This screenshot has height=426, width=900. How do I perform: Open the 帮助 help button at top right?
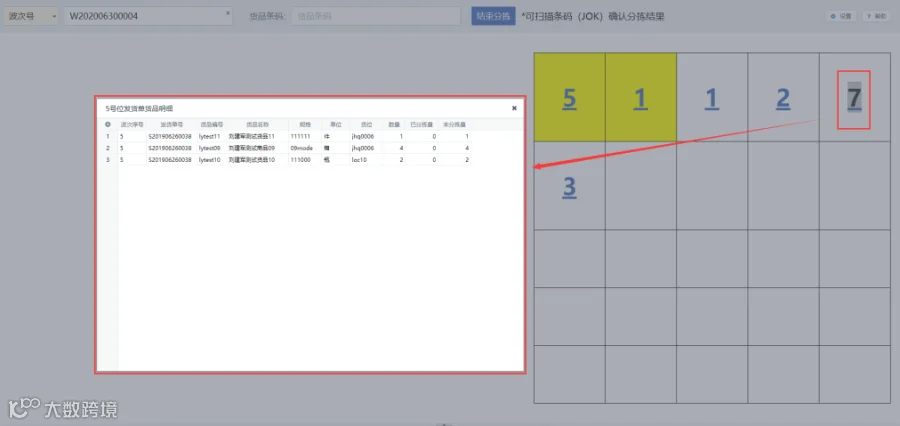point(876,16)
